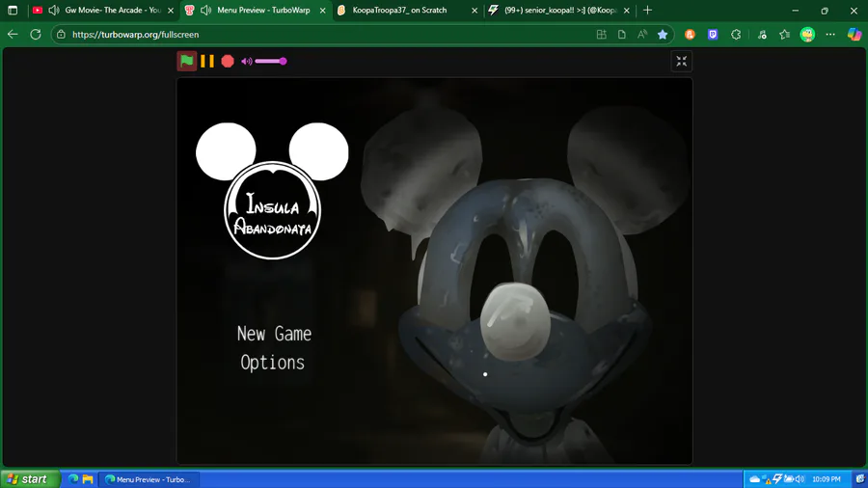
Task: Go back to the previous page
Action: pos(13,35)
